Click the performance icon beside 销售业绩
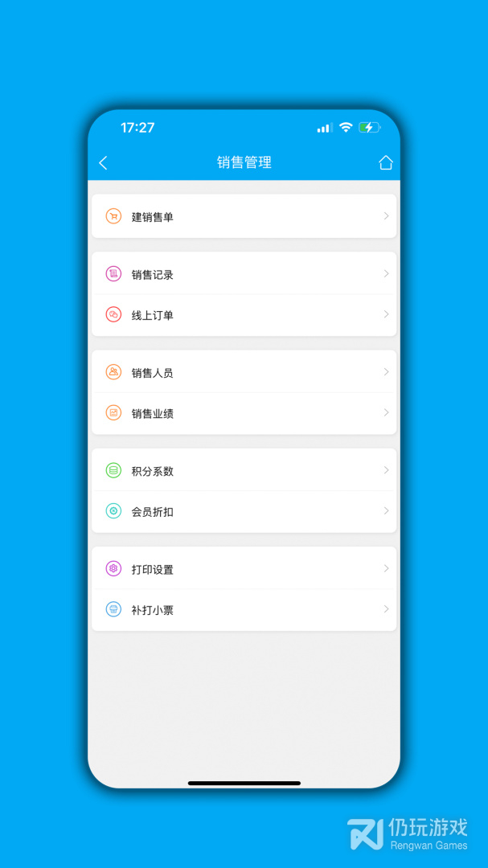 click(113, 413)
